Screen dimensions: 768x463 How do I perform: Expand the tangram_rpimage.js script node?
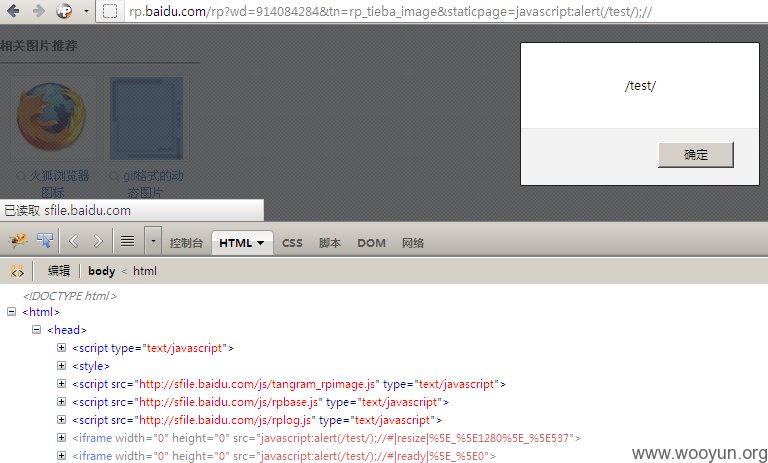61,384
